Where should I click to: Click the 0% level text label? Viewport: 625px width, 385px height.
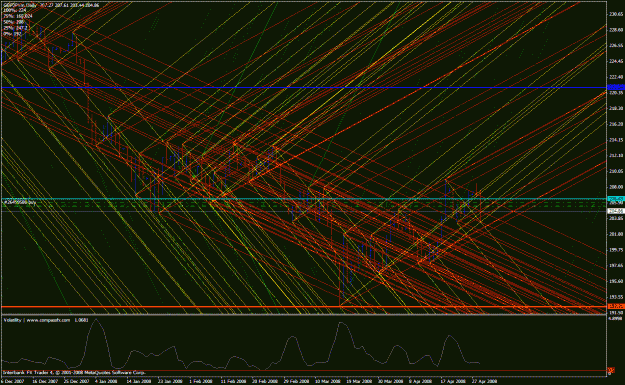(12, 34)
